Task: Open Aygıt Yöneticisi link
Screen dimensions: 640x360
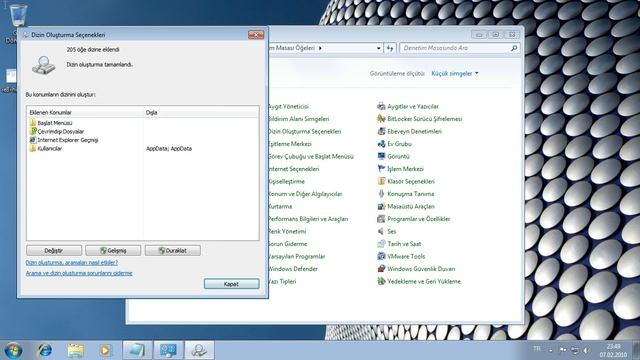Action: 289,107
